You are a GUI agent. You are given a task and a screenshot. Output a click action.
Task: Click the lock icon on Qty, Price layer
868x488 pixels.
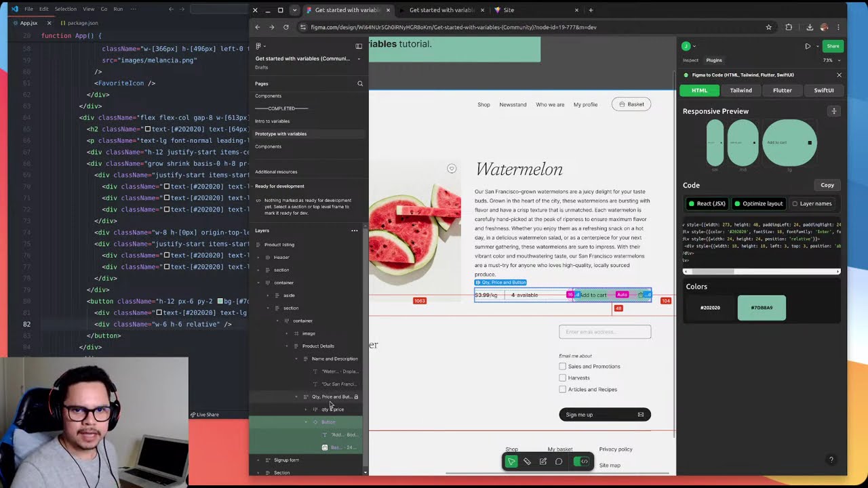point(356,396)
